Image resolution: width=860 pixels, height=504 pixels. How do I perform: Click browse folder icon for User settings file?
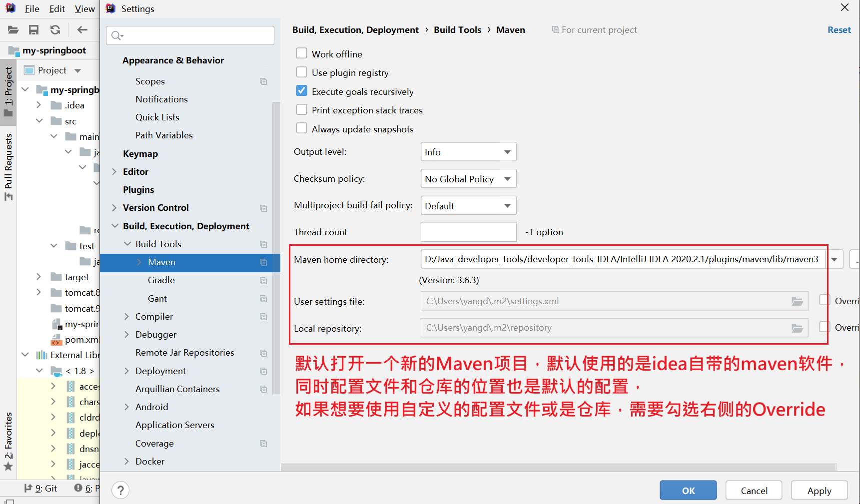pyautogui.click(x=797, y=301)
